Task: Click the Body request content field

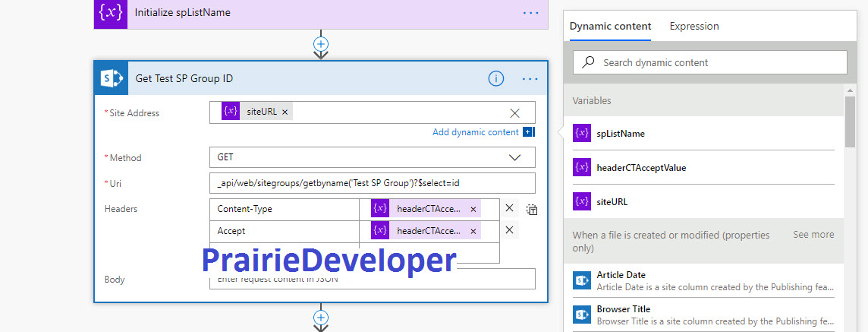Action: click(372, 279)
